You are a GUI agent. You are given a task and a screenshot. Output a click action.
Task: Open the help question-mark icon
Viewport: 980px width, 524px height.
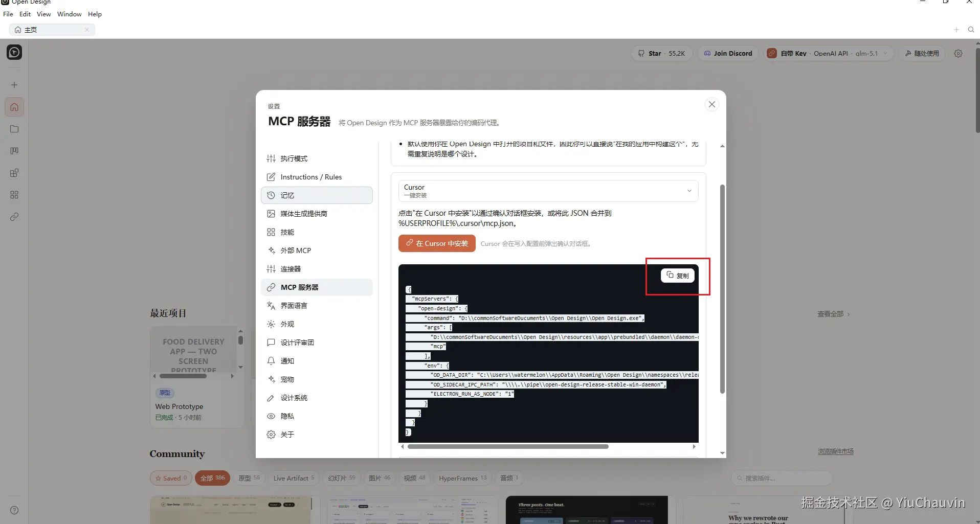pyautogui.click(x=14, y=510)
